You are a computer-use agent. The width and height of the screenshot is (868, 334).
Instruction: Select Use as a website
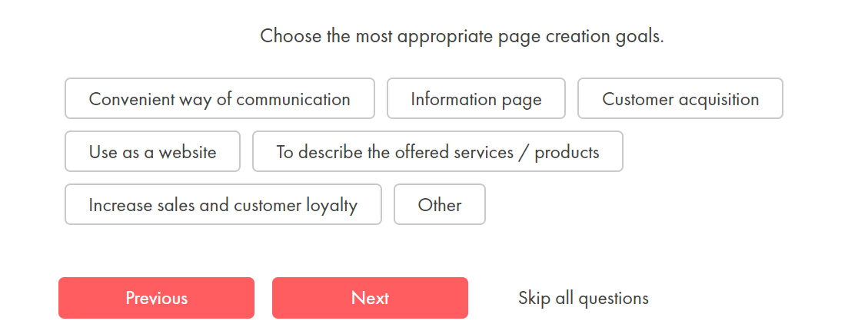[153, 151]
